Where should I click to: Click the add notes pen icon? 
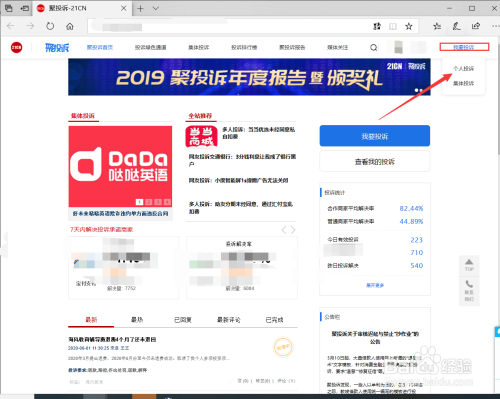pos(456,26)
